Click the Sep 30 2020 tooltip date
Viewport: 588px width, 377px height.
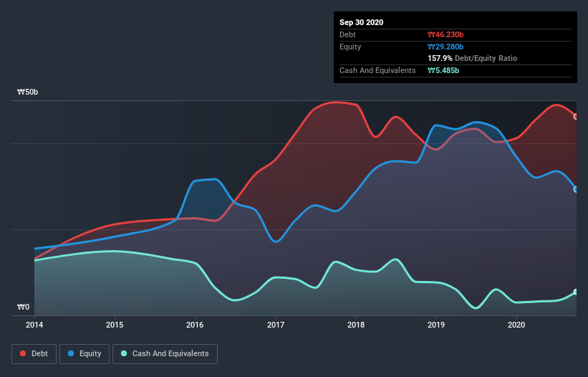coord(361,22)
